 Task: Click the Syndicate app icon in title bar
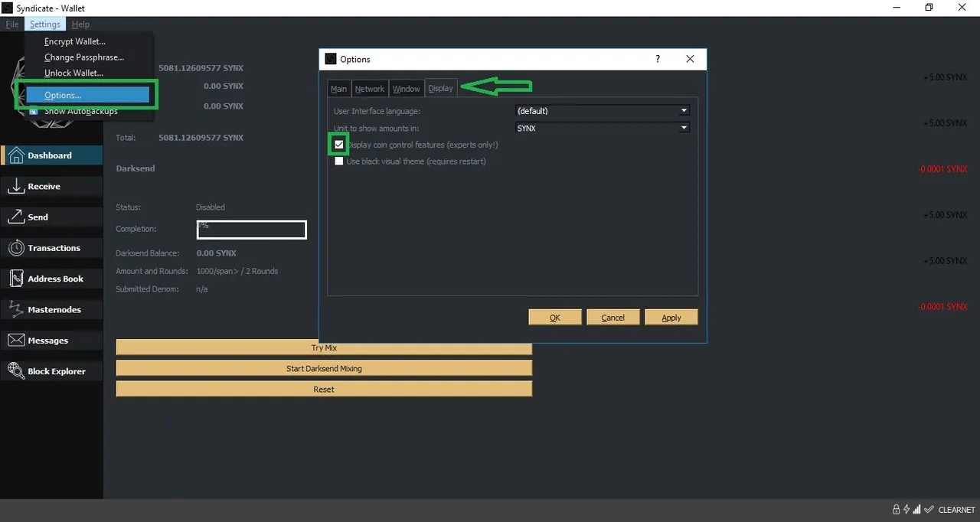7,8
